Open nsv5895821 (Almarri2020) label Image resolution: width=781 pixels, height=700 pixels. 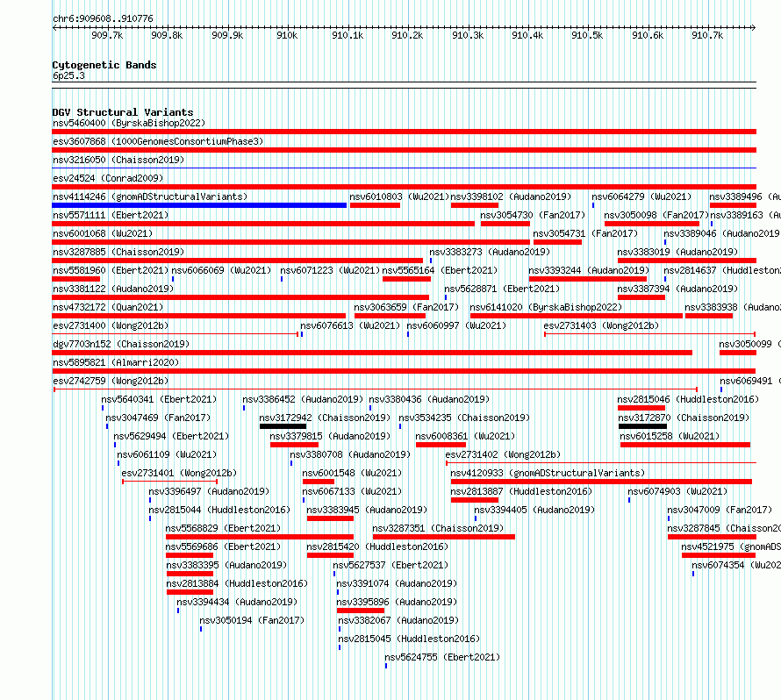tap(116, 362)
